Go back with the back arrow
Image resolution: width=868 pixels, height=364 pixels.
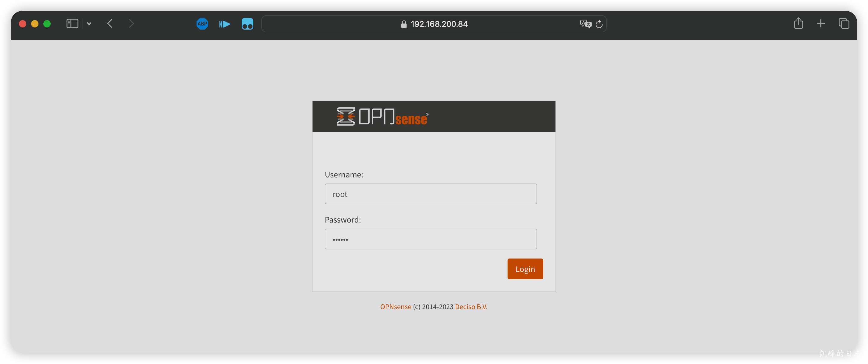(x=110, y=23)
